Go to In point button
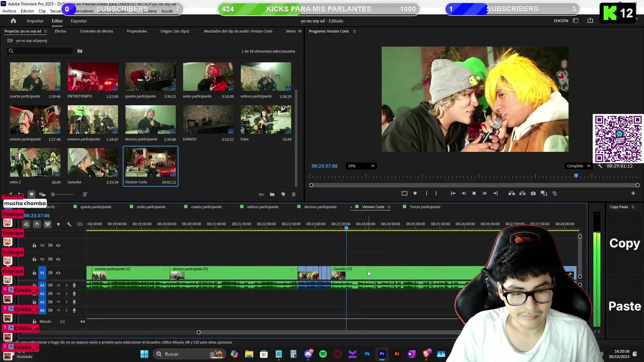This screenshot has width=644, height=362. tap(453, 193)
